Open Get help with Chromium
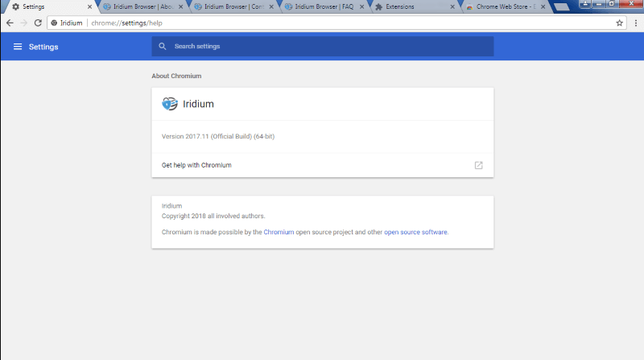The image size is (644, 360). 323,165
